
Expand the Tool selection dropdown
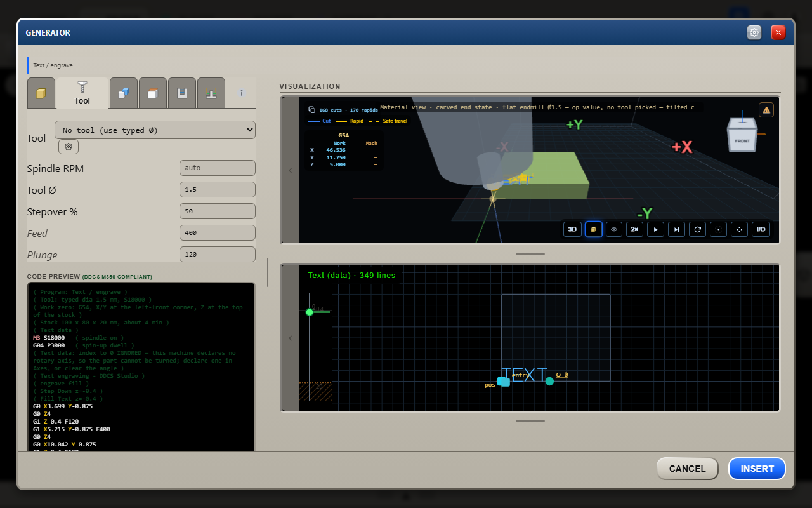tap(155, 130)
